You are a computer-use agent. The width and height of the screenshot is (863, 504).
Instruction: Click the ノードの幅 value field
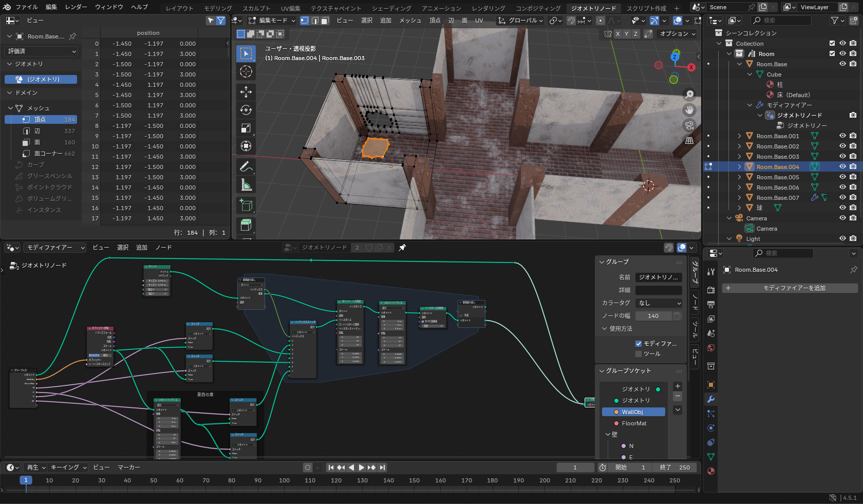click(653, 316)
